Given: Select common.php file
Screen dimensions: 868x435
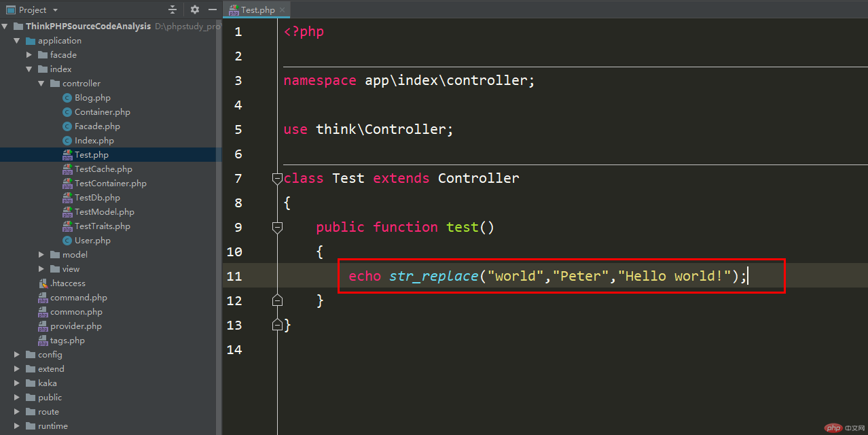Looking at the screenshot, I should [x=76, y=311].
